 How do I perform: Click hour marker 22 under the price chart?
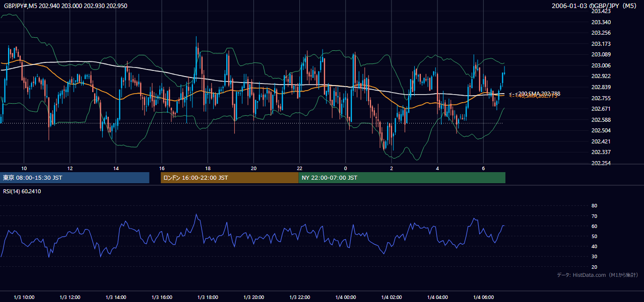(299, 168)
